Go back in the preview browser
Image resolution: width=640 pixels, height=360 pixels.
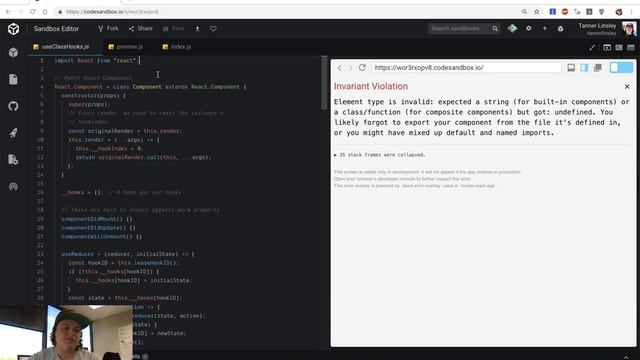click(340, 68)
